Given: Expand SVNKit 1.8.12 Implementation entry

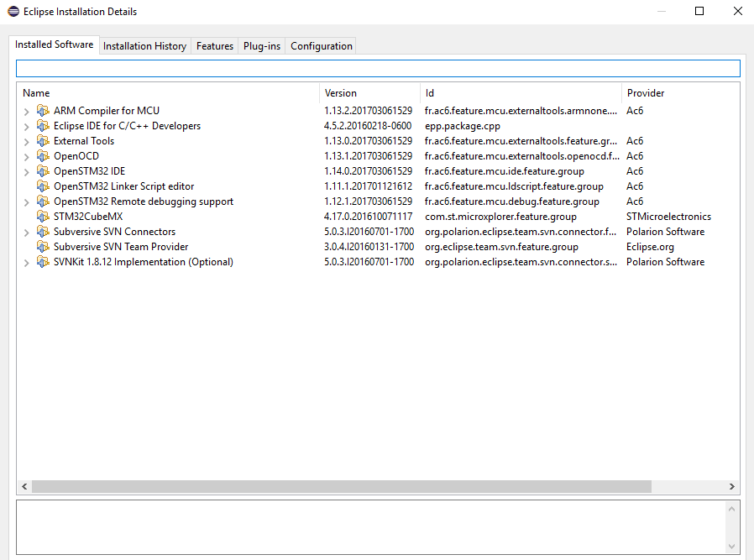Looking at the screenshot, I should point(27,263).
